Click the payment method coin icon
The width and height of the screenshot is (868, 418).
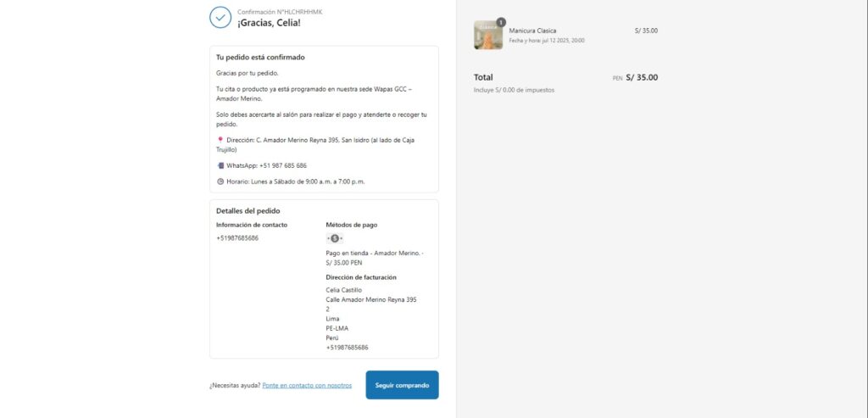point(335,238)
